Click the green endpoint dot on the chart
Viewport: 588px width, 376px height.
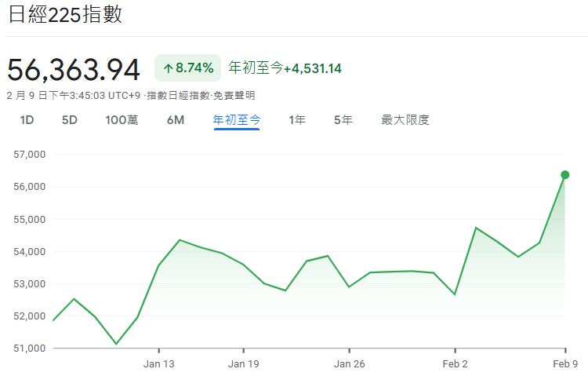(564, 174)
